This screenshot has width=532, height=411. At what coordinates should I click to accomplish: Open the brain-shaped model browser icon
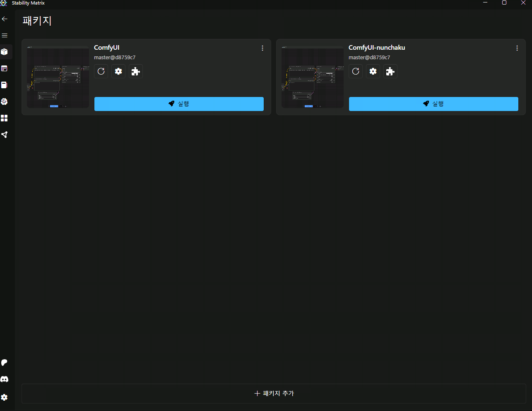pyautogui.click(x=5, y=102)
